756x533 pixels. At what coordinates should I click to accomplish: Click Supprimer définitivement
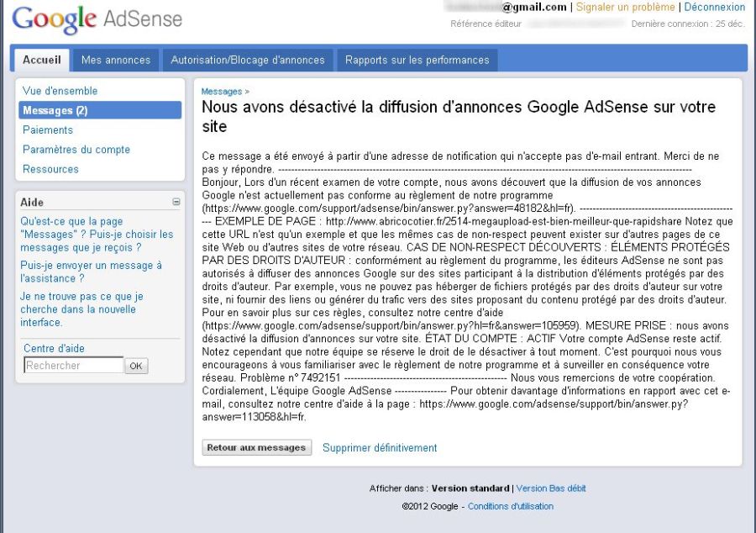click(x=380, y=448)
